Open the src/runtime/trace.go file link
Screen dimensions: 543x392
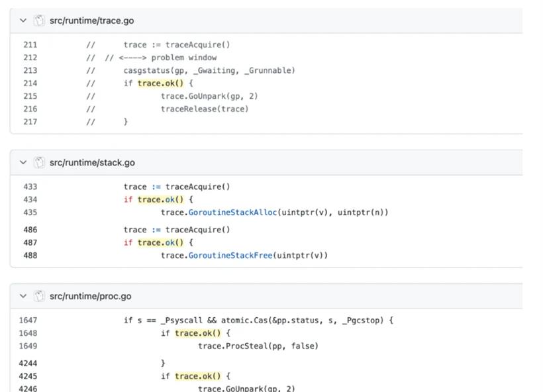[92, 21]
